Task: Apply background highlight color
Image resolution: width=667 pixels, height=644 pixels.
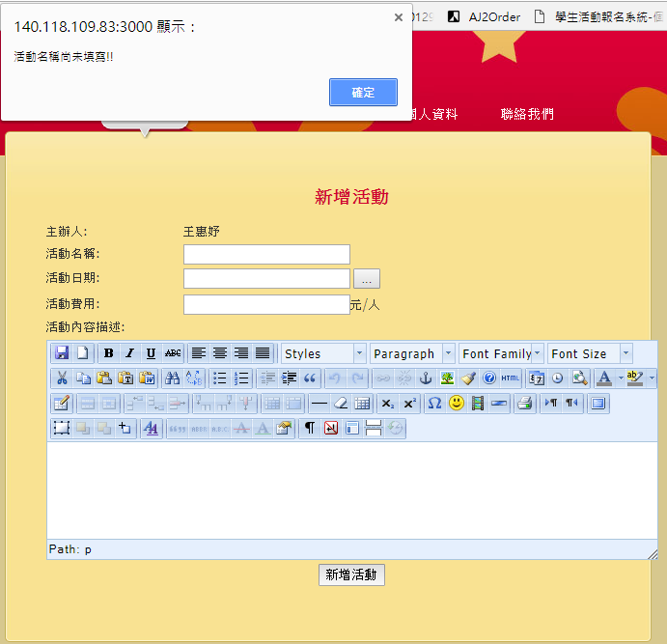Action: tap(635, 378)
